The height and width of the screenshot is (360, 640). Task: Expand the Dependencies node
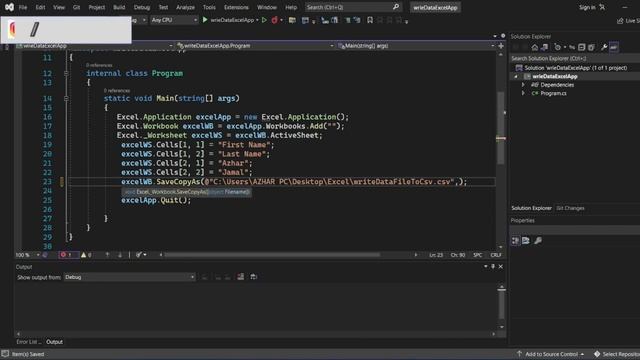[523, 85]
